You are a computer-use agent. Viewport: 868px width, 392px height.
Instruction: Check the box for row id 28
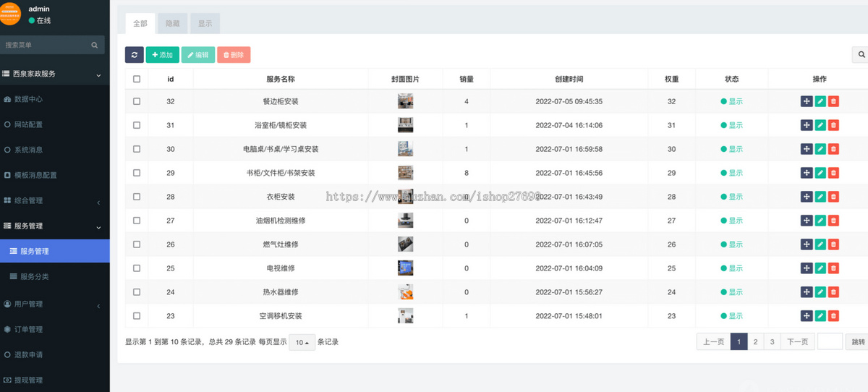137,197
